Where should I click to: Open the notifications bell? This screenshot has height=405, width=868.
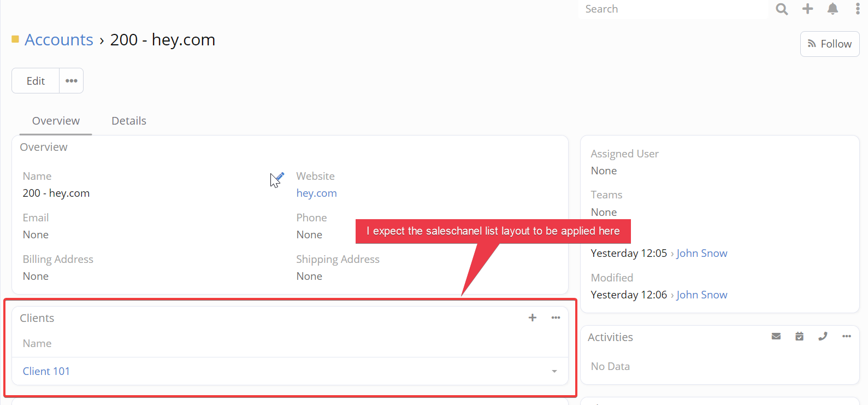point(832,9)
